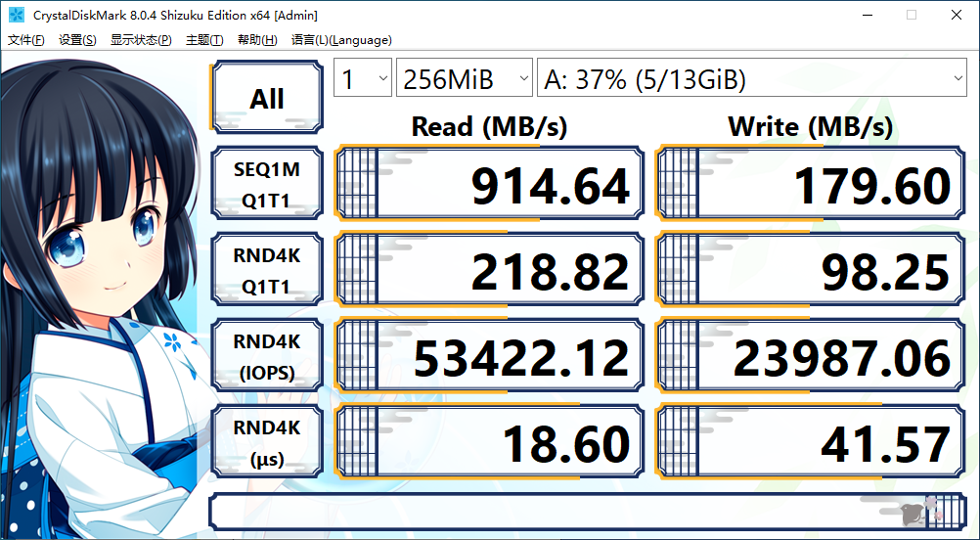Open the test count dropdown showing 1

pyautogui.click(x=363, y=78)
